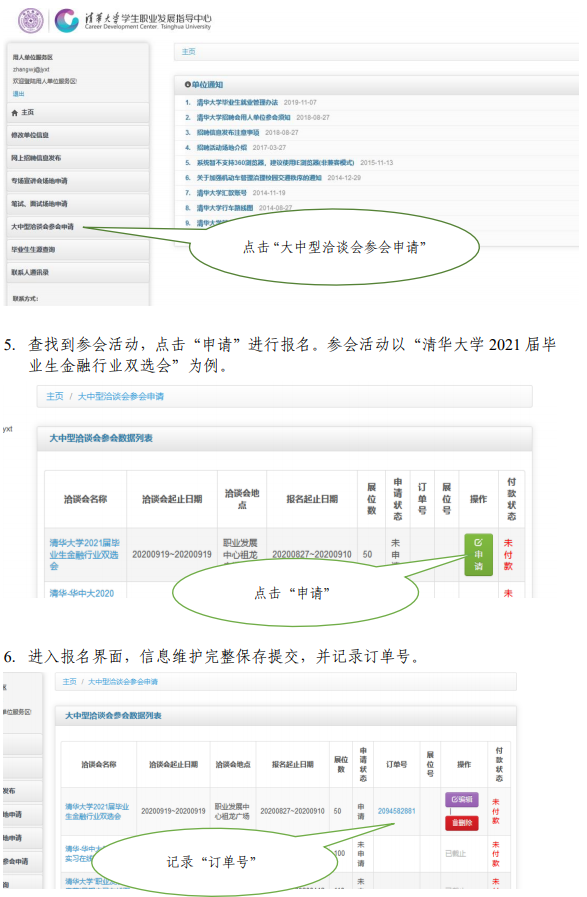The image size is (587, 897).
Task: Click 主页 breadcrumb above middle table
Action: (x=55, y=396)
